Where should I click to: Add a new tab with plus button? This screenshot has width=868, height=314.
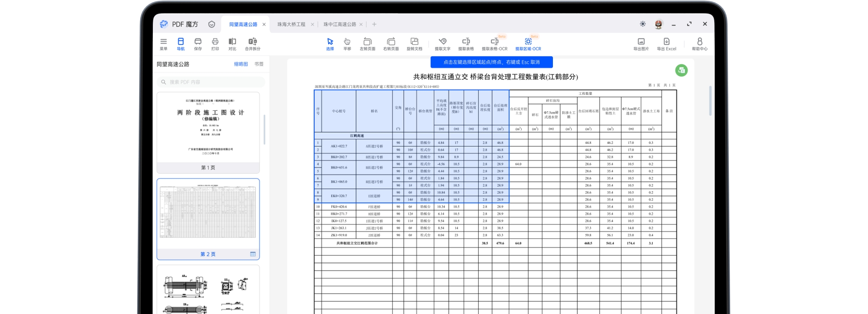click(x=374, y=24)
